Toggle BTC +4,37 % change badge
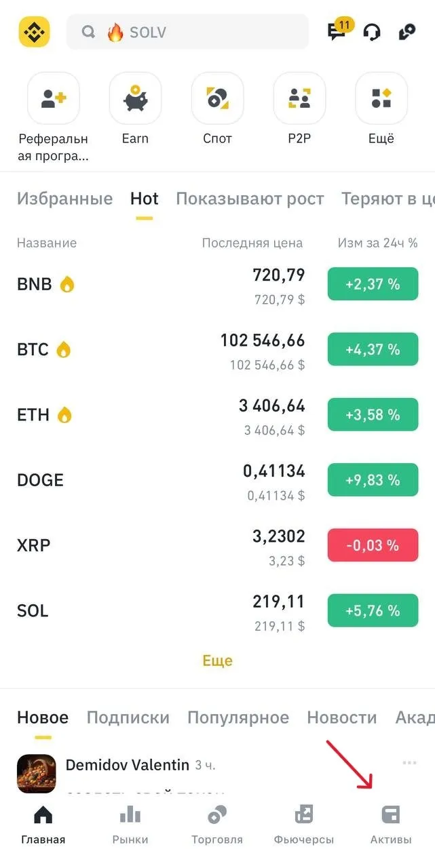Image resolution: width=435 pixels, height=868 pixels. pyautogui.click(x=373, y=350)
